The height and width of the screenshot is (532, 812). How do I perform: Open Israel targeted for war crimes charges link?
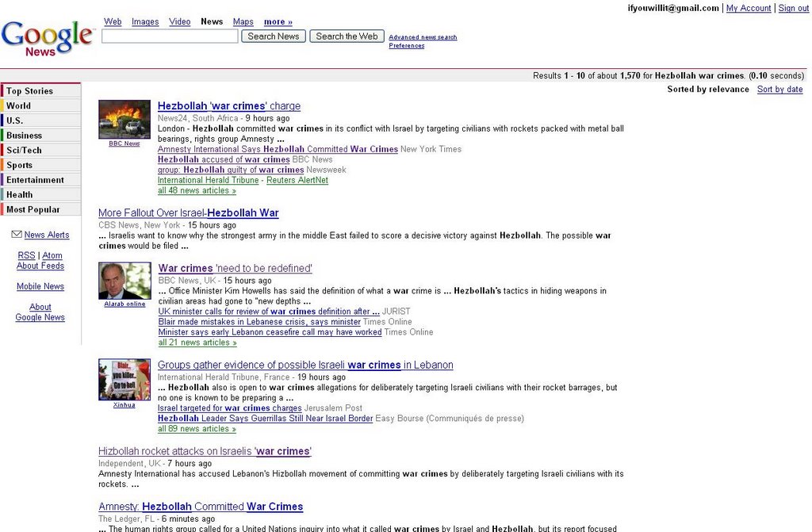[x=229, y=408]
